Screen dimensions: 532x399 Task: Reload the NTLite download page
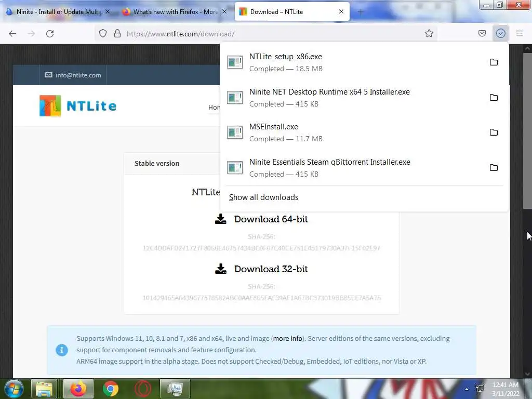tap(50, 34)
